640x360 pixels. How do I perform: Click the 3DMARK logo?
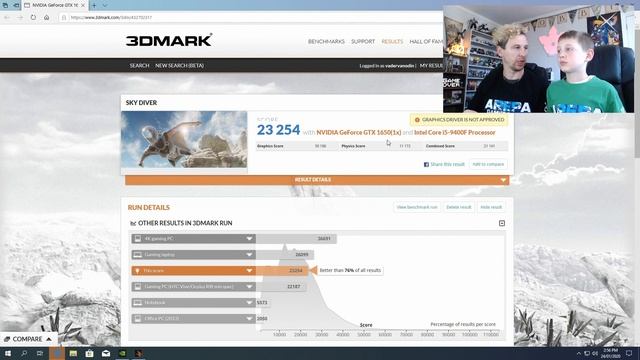point(169,40)
